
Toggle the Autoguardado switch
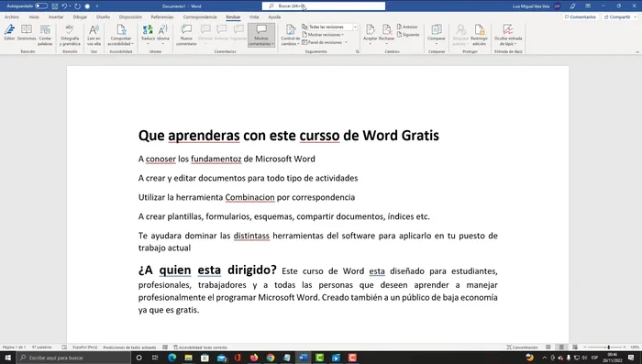pyautogui.click(x=41, y=6)
